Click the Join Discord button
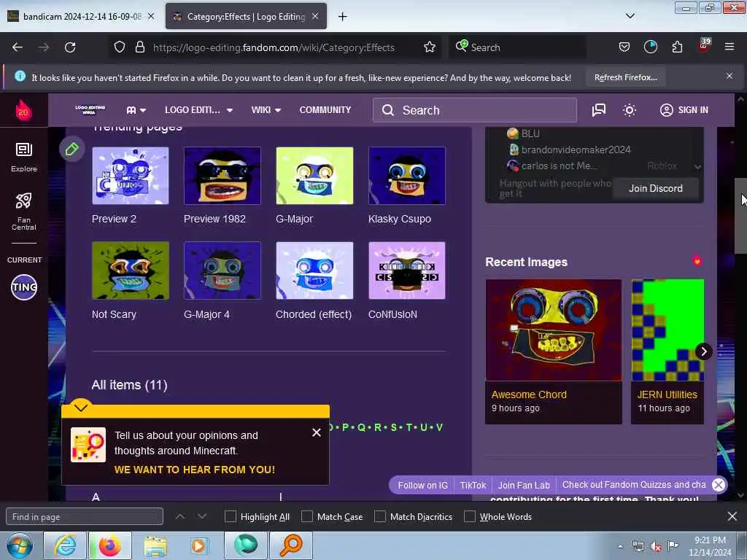This screenshot has width=747, height=560. [x=656, y=189]
